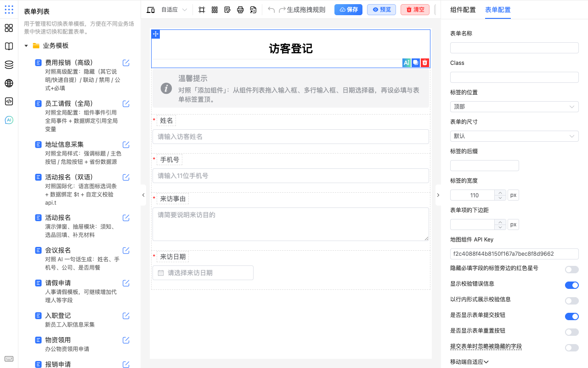The width and height of the screenshot is (588, 368).
Task: Edit the 费用报销（高级） template
Action: [x=126, y=63]
